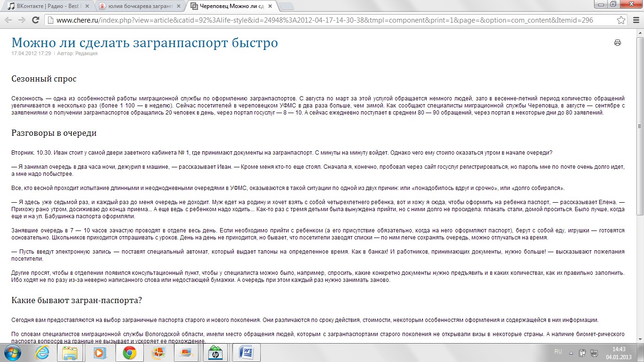Go back to the previous page
Image resolution: width=644 pixels, height=362 pixels.
point(8,20)
